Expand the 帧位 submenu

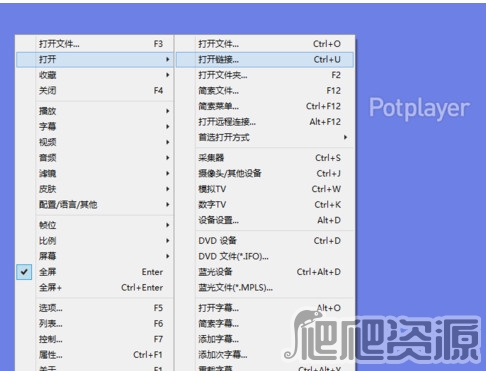click(95, 225)
